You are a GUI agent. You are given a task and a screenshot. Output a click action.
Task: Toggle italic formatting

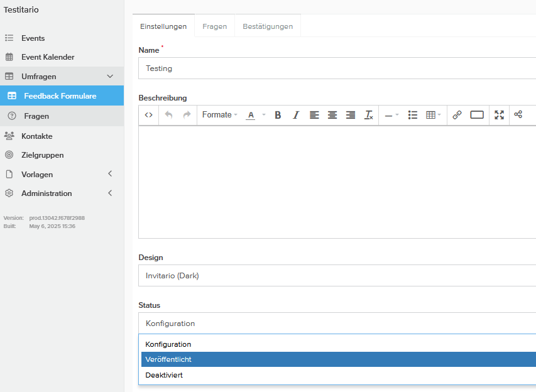(x=296, y=115)
